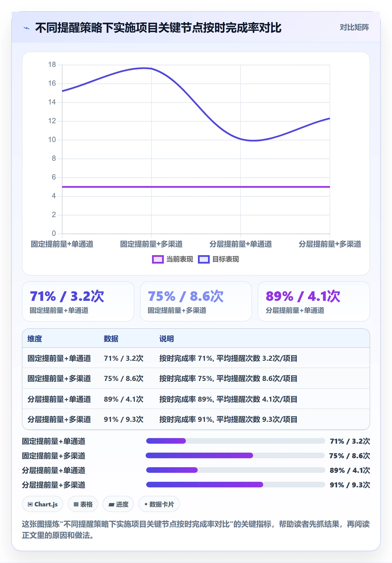The width and height of the screenshot is (392, 563).
Task: Select table row 分层提前量+多渠道
Action: pyautogui.click(x=196, y=419)
